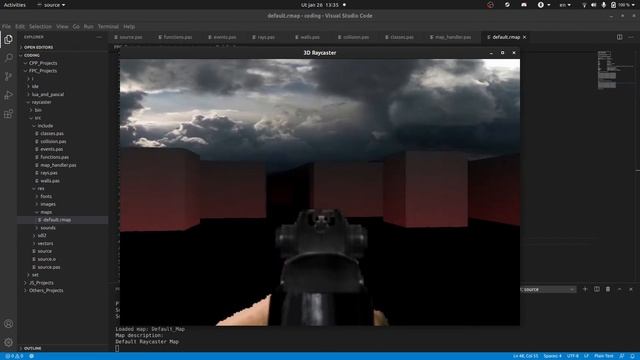
Task: Close the terminal panel
Action: (x=631, y=289)
